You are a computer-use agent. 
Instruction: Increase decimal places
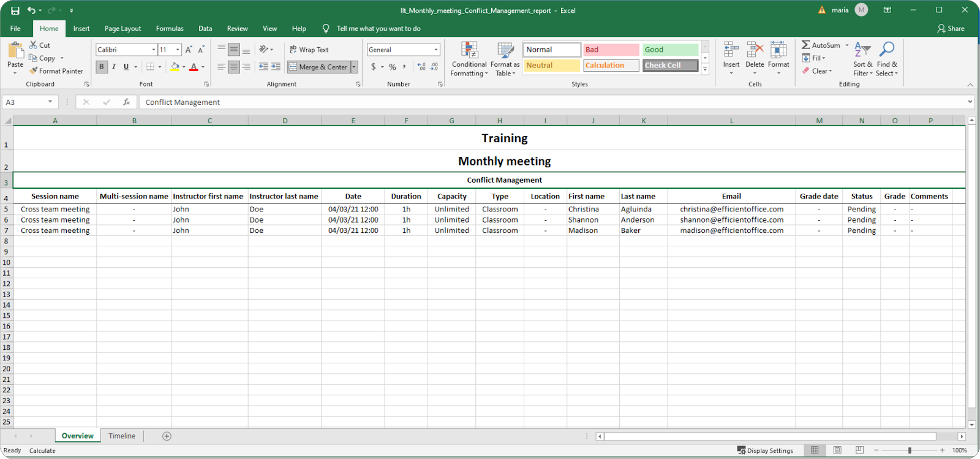pyautogui.click(x=421, y=67)
